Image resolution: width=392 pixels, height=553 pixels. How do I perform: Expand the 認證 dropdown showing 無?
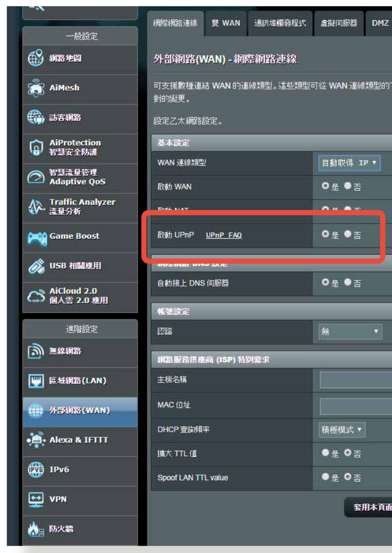[x=350, y=331]
